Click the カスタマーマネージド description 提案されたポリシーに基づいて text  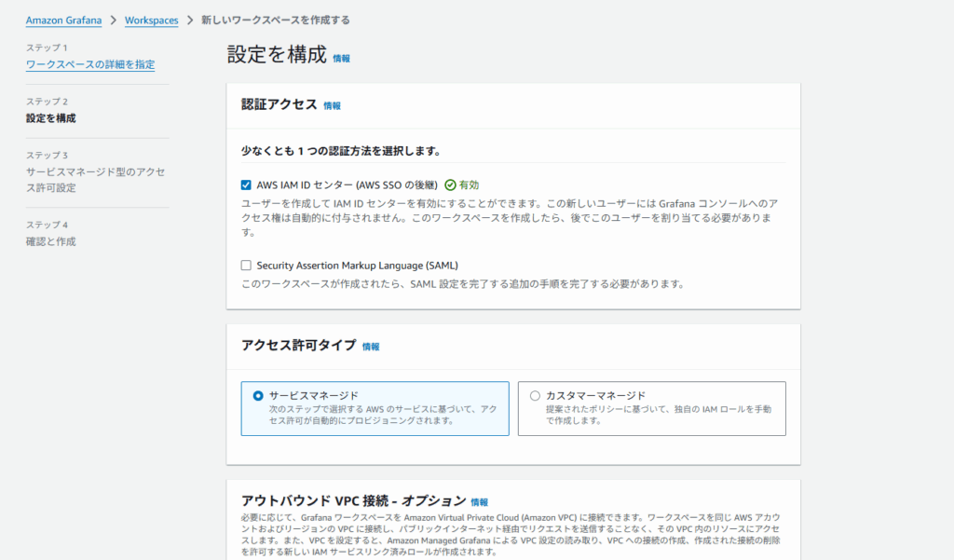(x=659, y=415)
